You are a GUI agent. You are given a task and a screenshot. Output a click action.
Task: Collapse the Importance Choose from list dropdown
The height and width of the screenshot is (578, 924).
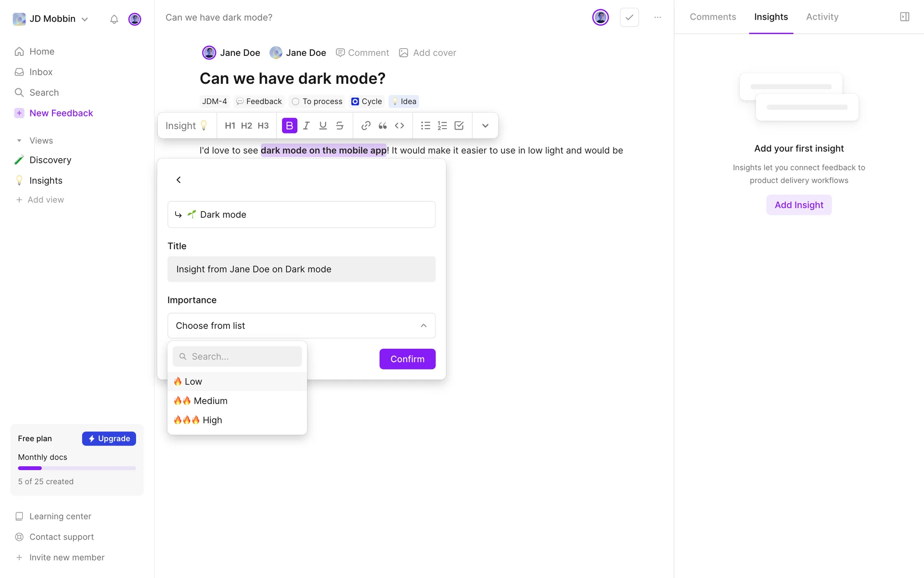pos(301,326)
